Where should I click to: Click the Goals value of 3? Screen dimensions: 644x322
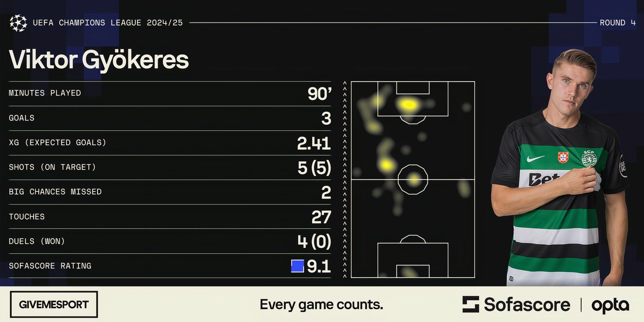[326, 118]
